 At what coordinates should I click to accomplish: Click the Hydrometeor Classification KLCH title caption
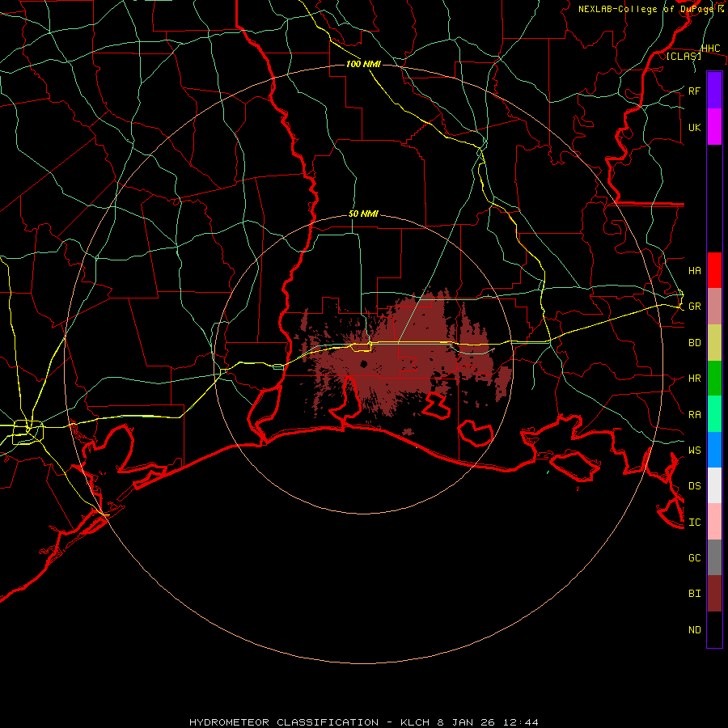pyautogui.click(x=364, y=722)
